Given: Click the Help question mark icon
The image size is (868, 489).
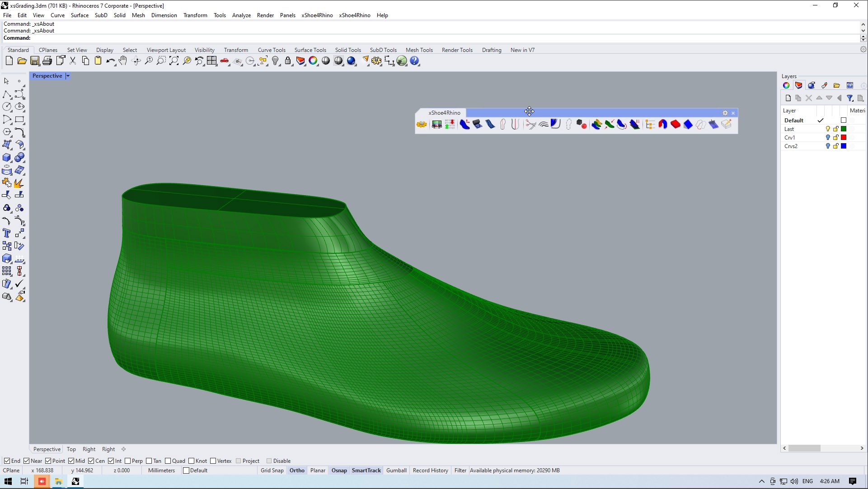Looking at the screenshot, I should coord(414,61).
